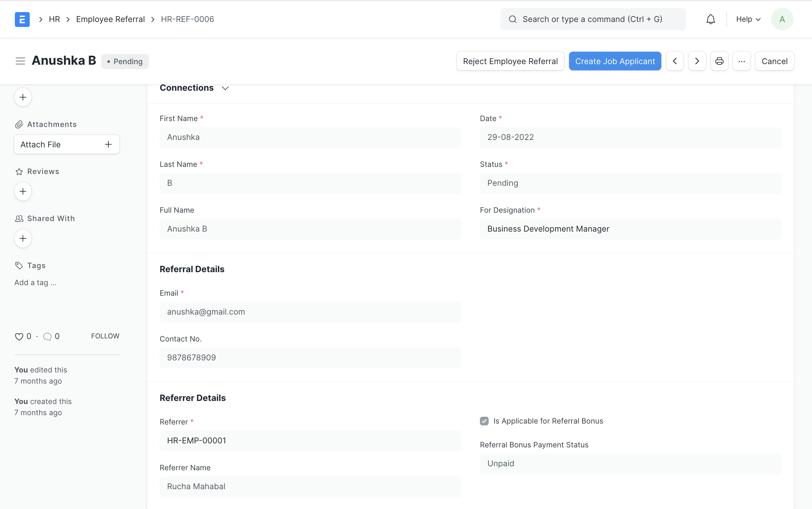Click the Add a tag field
The image size is (812, 509).
[35, 282]
